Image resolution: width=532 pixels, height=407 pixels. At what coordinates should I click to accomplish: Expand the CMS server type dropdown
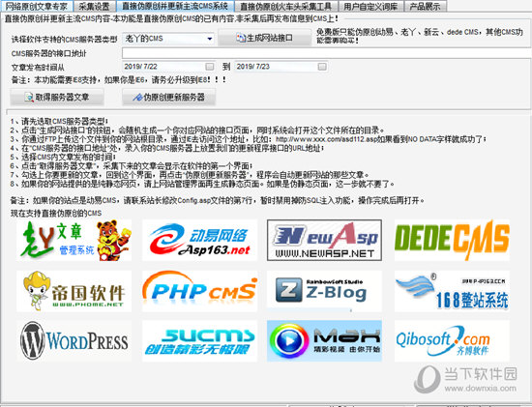210,39
